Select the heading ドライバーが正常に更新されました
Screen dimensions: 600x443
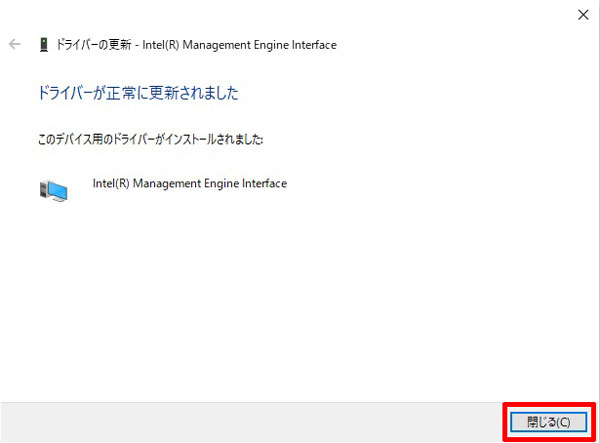137,94
